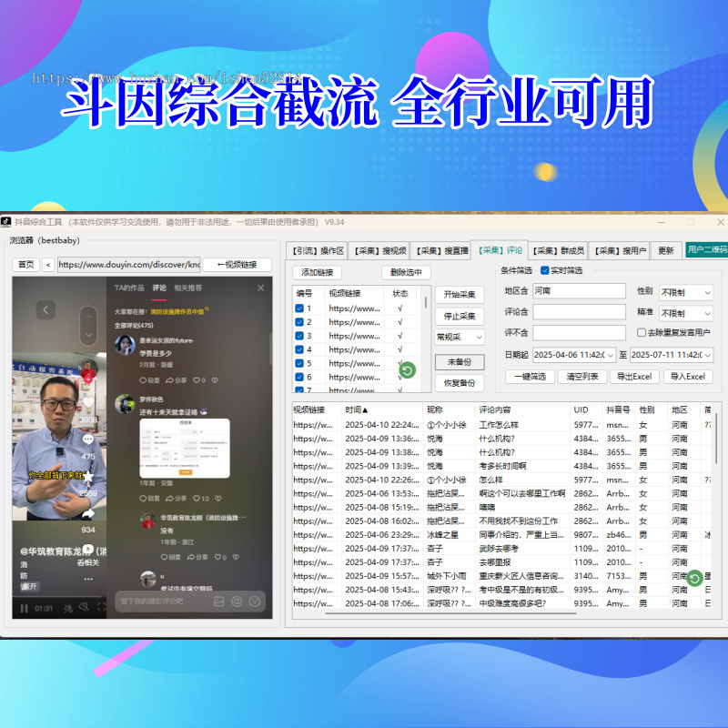Open the emoji picker in comment box
The width and height of the screenshot is (728, 728).
pos(255,602)
